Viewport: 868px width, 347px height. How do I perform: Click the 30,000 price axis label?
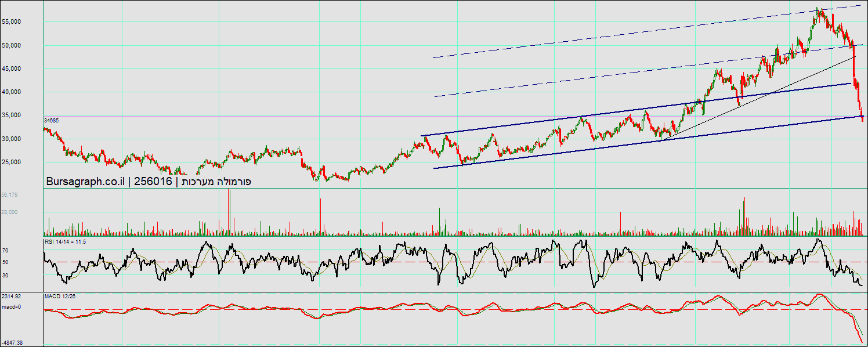[12, 139]
